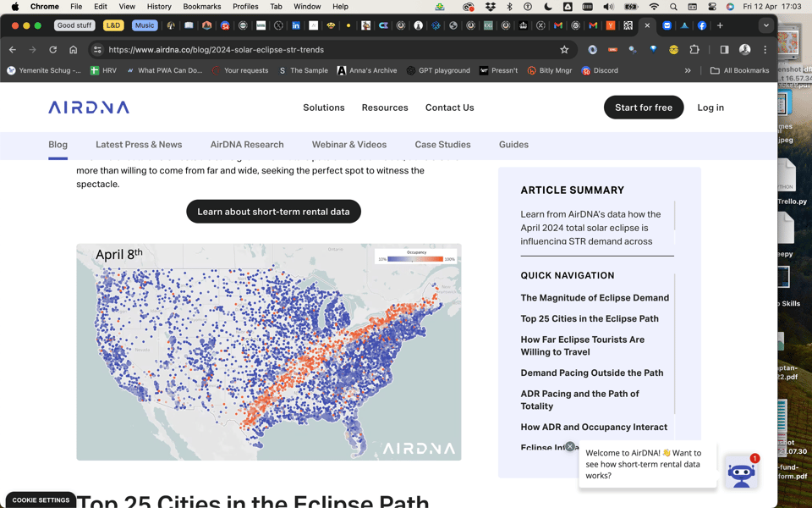The width and height of the screenshot is (812, 508).
Task: Open the Chrome side panel icon
Action: point(724,50)
